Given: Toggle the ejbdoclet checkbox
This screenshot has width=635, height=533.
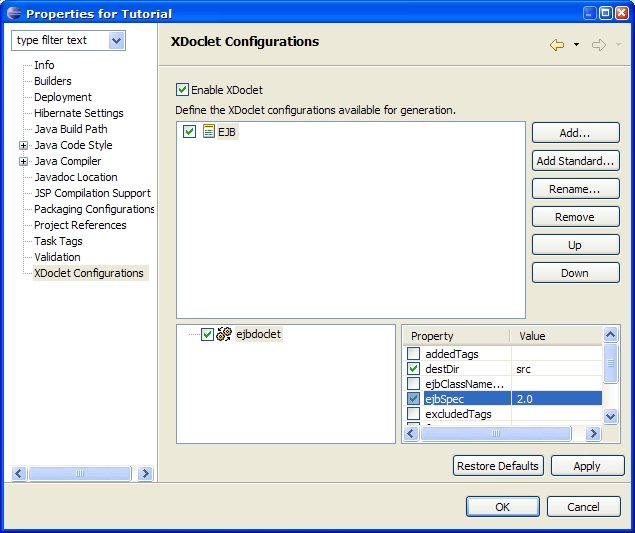Looking at the screenshot, I should [207, 335].
